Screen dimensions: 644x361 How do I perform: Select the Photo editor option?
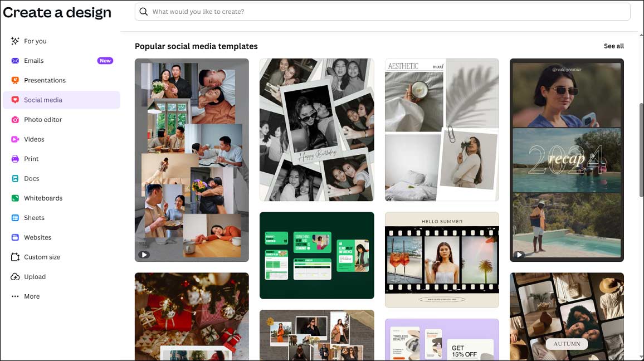coord(44,119)
